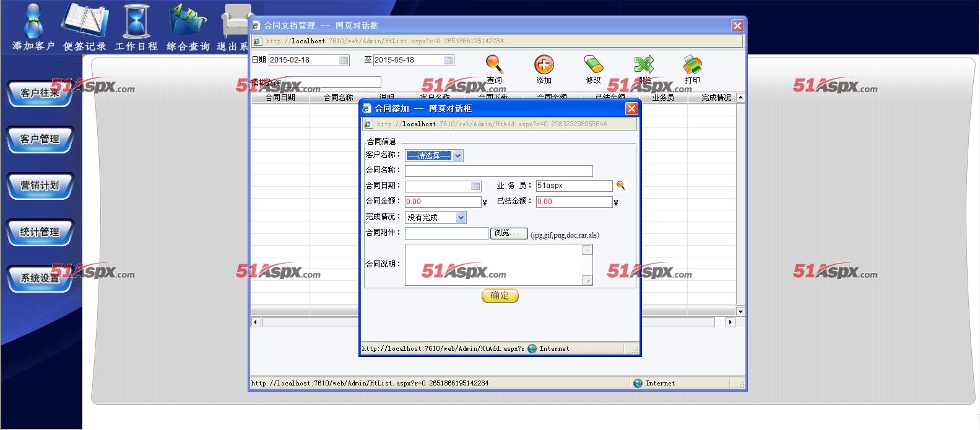The height and width of the screenshot is (430, 980).
Task: Click the 打印 printer icon
Action: click(x=692, y=69)
